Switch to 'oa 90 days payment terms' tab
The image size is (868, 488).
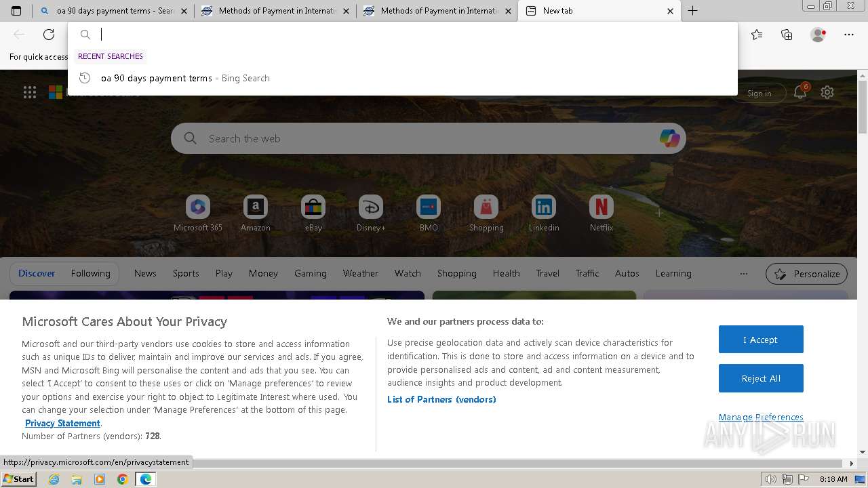pos(113,11)
